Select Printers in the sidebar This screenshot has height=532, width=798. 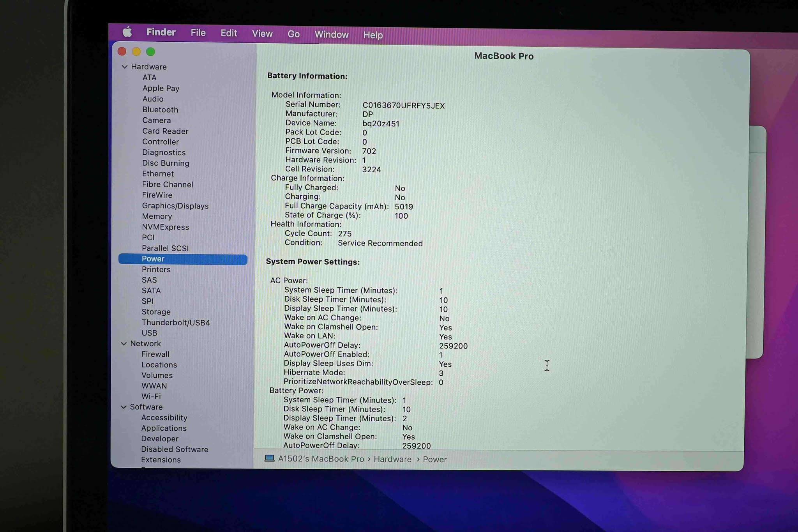coord(156,270)
